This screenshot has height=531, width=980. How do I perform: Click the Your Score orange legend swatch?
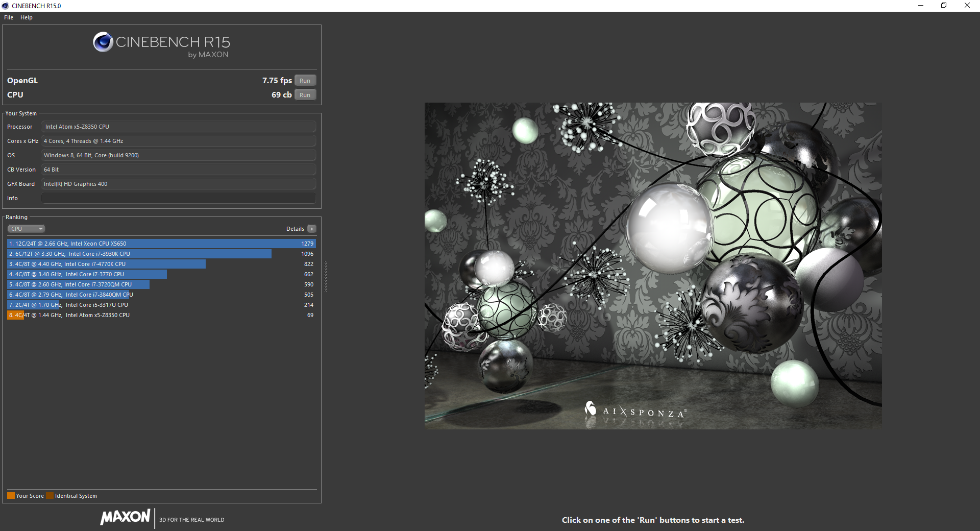pyautogui.click(x=11, y=496)
